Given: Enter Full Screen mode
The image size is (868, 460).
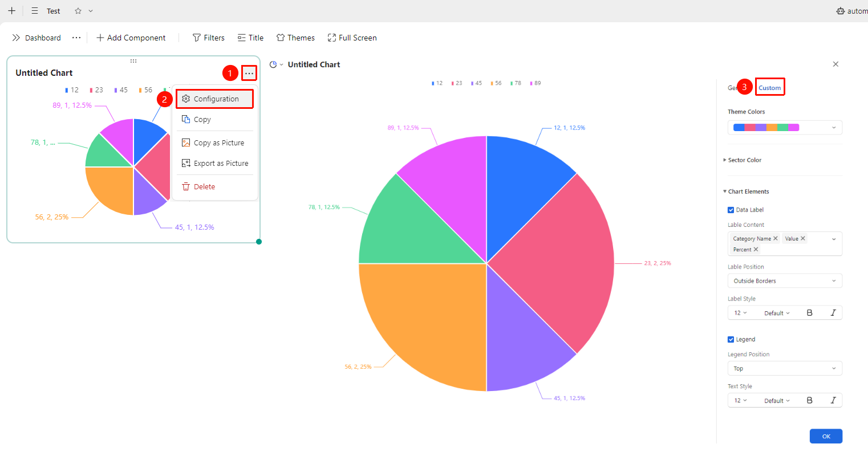Looking at the screenshot, I should pos(352,38).
